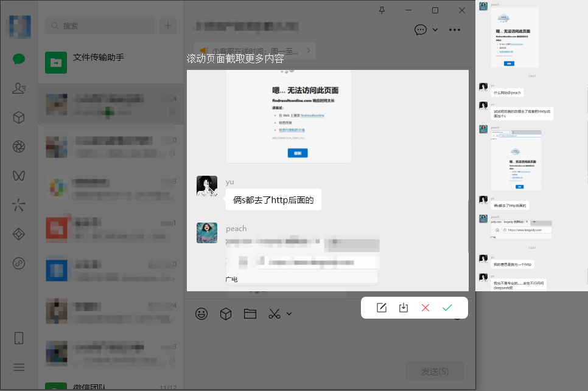Expand the customer service hours banner chevron
The width and height of the screenshot is (588, 391).
click(x=309, y=51)
